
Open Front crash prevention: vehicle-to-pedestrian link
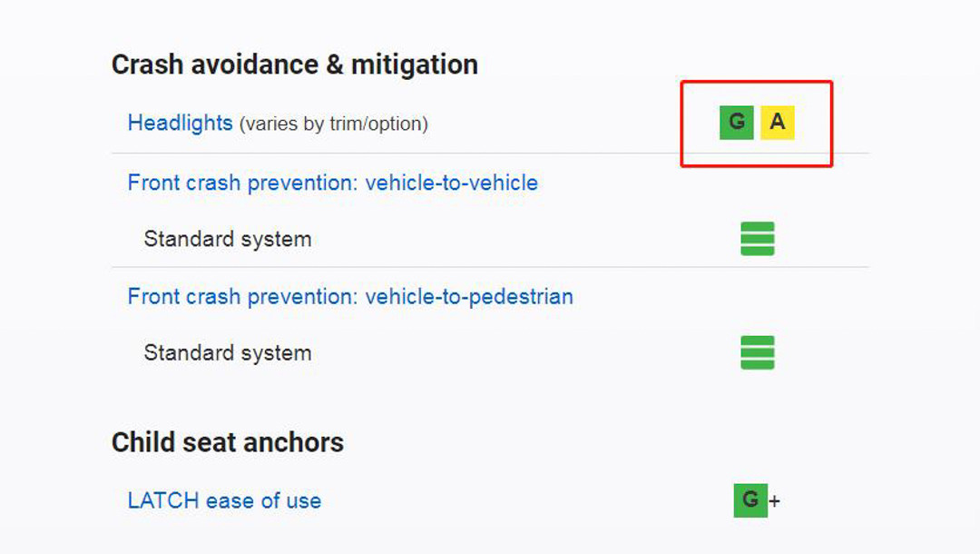click(350, 296)
